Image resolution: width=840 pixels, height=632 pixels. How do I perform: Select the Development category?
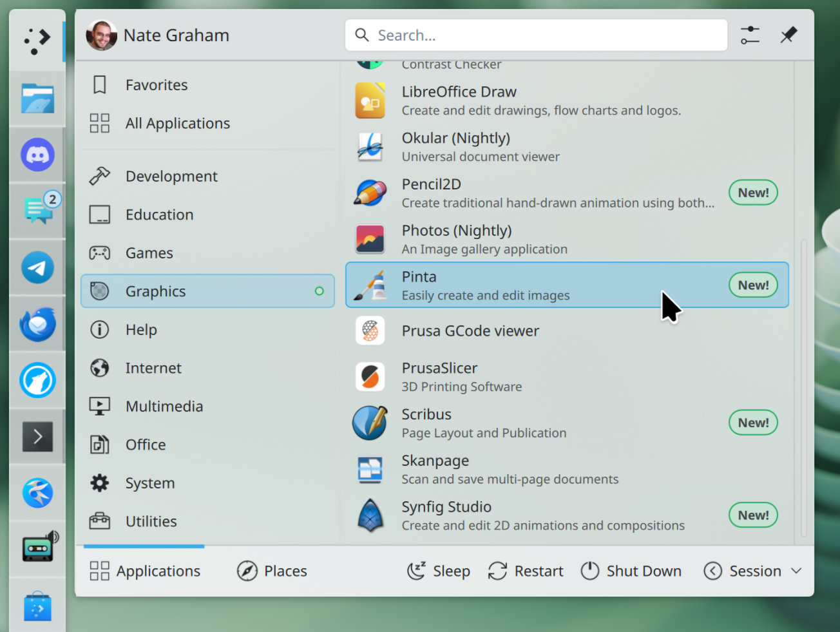click(x=171, y=177)
